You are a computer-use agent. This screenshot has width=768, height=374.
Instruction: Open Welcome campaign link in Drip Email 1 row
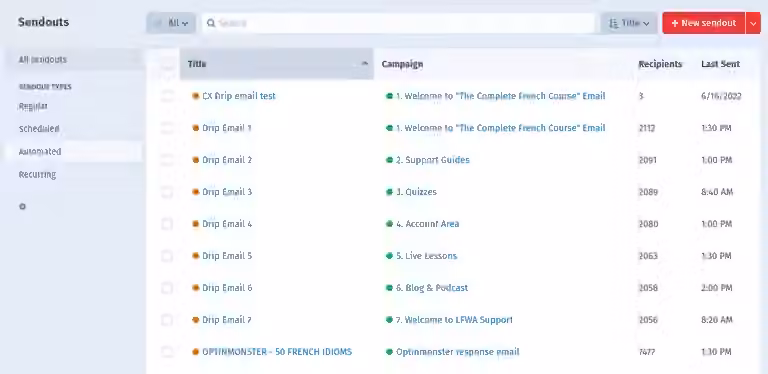point(501,128)
